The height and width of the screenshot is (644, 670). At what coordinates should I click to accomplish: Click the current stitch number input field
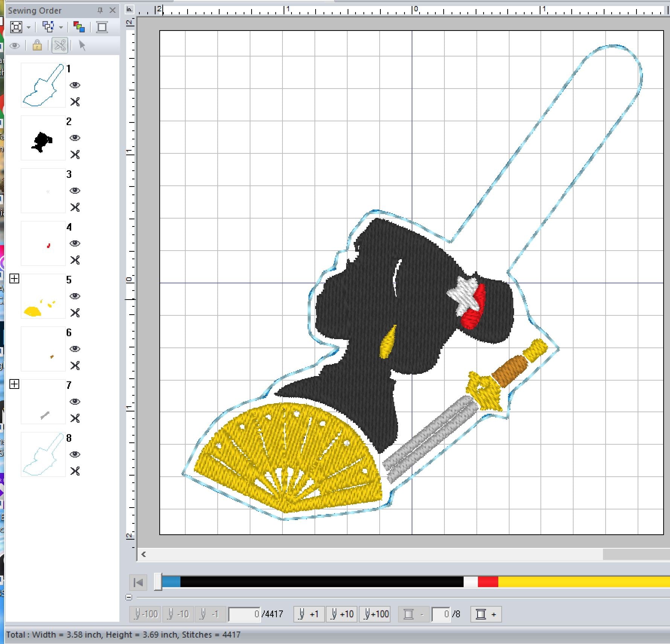coord(244,614)
